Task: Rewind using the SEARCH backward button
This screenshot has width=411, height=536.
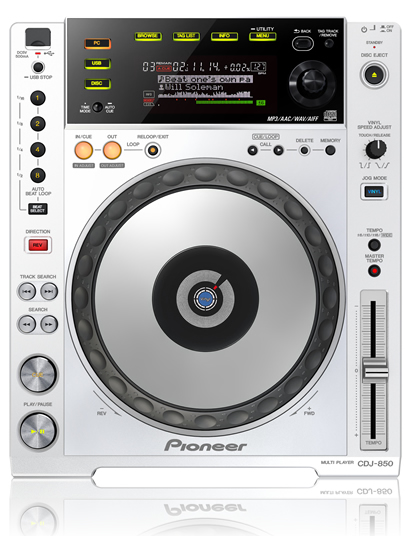Action: (27, 324)
